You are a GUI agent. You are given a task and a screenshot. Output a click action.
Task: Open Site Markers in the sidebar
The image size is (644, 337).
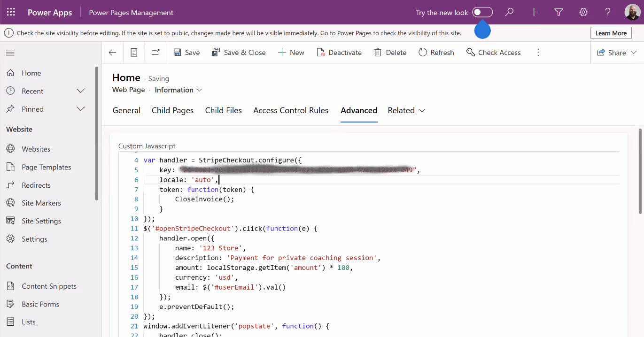pyautogui.click(x=41, y=203)
